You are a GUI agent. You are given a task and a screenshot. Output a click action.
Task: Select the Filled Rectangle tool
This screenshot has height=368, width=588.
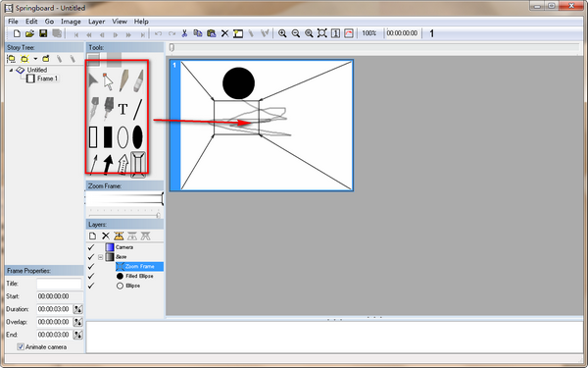(108, 137)
